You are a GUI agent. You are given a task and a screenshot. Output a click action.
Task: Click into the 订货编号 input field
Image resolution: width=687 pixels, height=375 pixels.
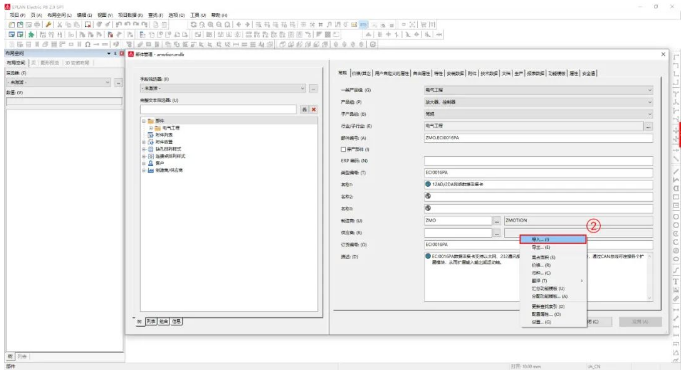538,244
